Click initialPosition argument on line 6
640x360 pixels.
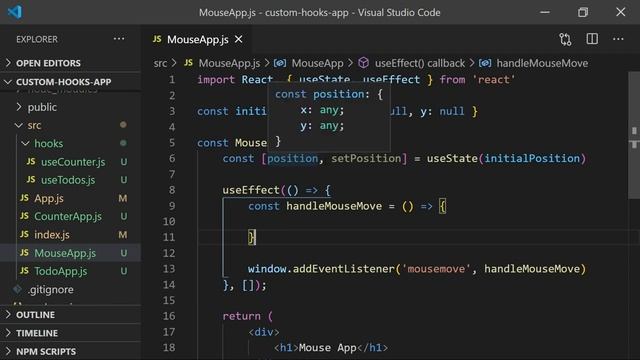[x=532, y=158]
